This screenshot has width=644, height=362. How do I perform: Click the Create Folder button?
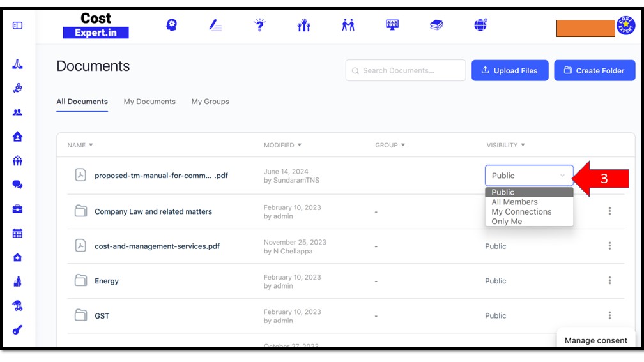[x=594, y=70]
